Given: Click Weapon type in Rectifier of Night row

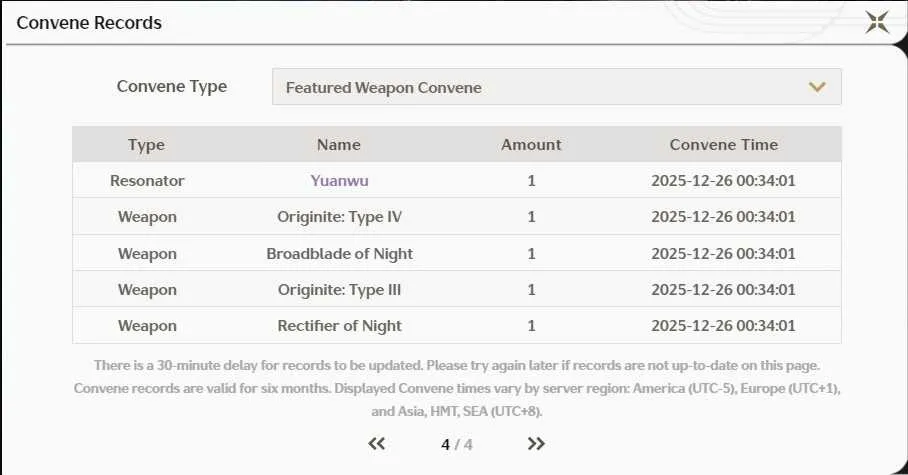Looking at the screenshot, I should tap(147, 326).
